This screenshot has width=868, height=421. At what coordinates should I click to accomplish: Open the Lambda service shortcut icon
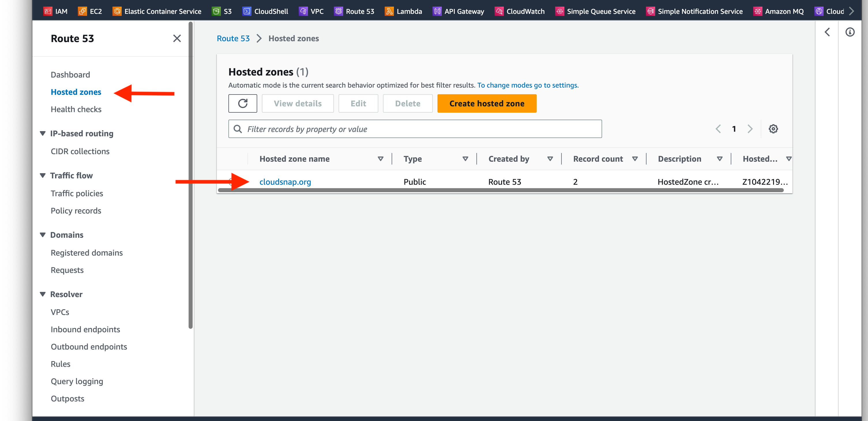pos(389,11)
